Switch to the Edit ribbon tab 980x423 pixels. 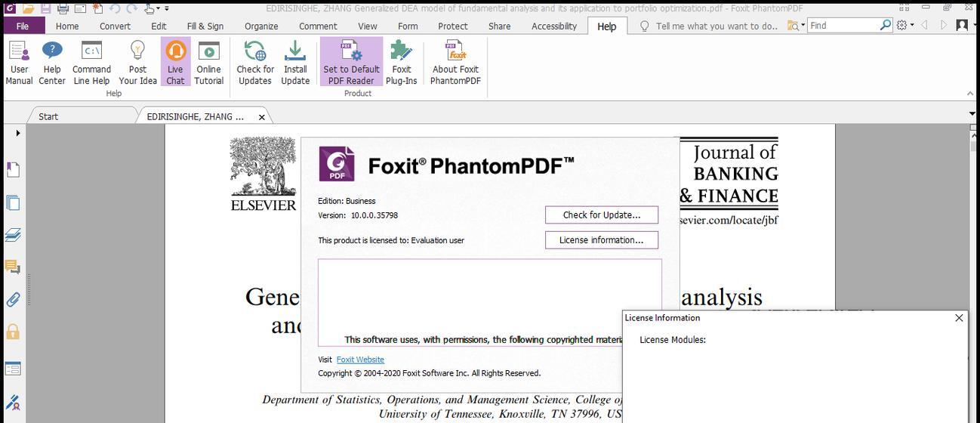(x=159, y=26)
